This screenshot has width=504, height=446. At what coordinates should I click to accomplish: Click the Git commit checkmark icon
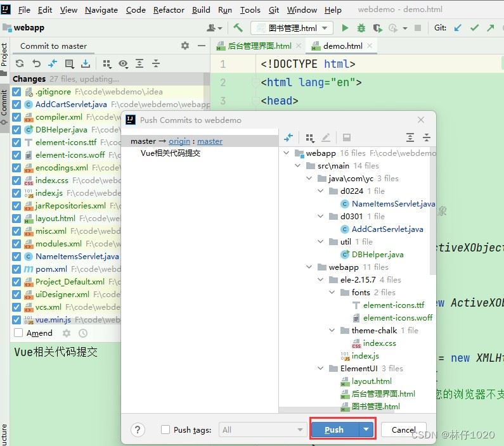point(474,28)
